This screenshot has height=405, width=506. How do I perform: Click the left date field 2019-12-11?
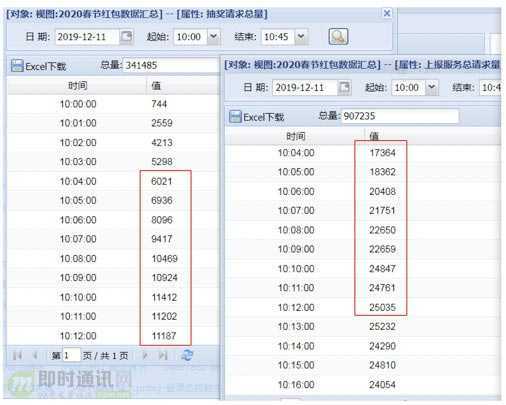(87, 36)
